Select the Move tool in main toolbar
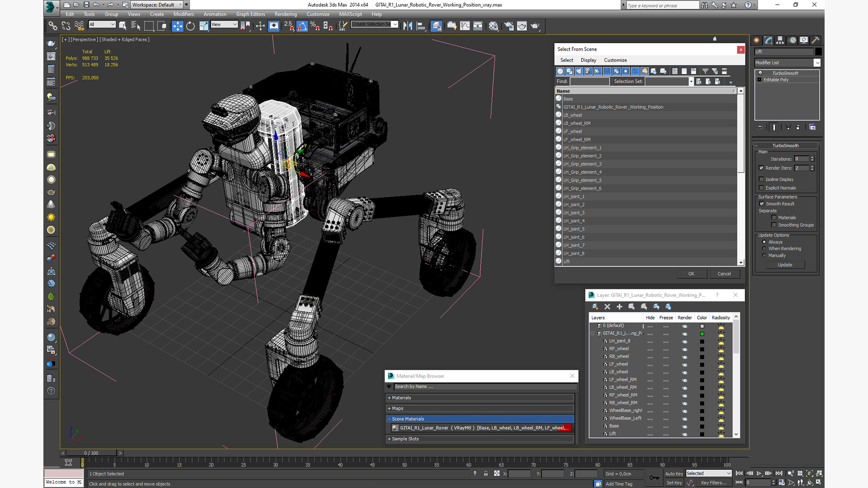The width and height of the screenshot is (868, 488). point(178,26)
